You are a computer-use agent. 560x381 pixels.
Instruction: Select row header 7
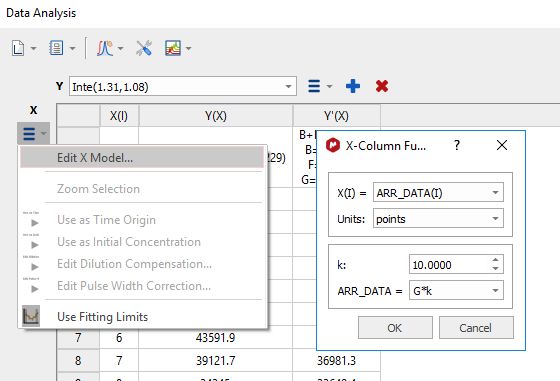78,337
